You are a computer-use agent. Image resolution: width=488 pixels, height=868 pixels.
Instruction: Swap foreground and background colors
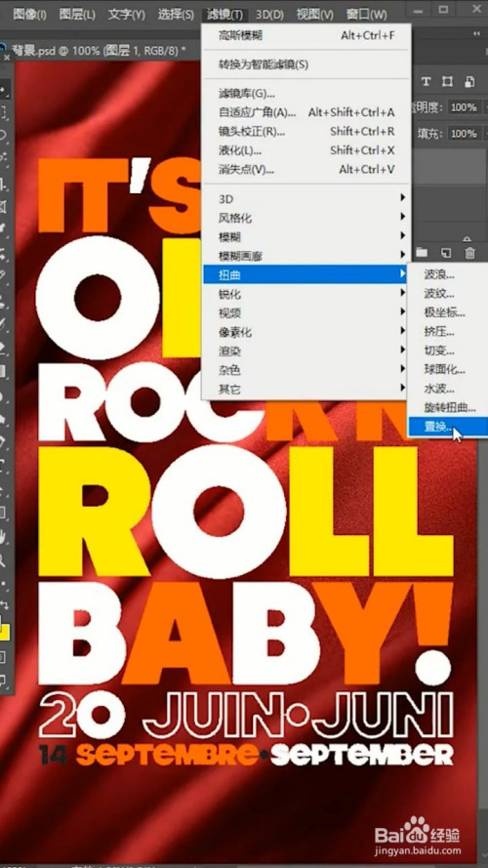coord(5,604)
